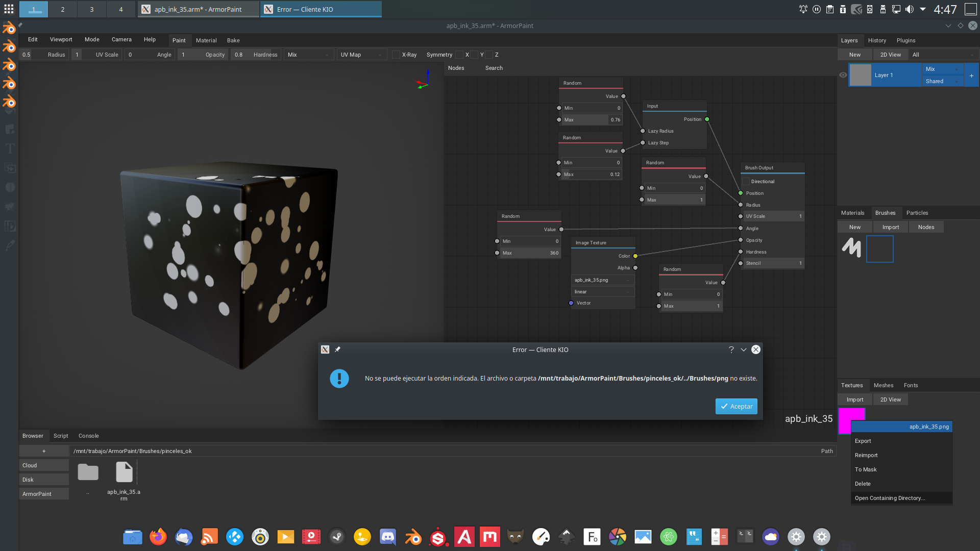The height and width of the screenshot is (551, 980).
Task: Enable Symmetry Z checkbox
Action: tap(489, 55)
